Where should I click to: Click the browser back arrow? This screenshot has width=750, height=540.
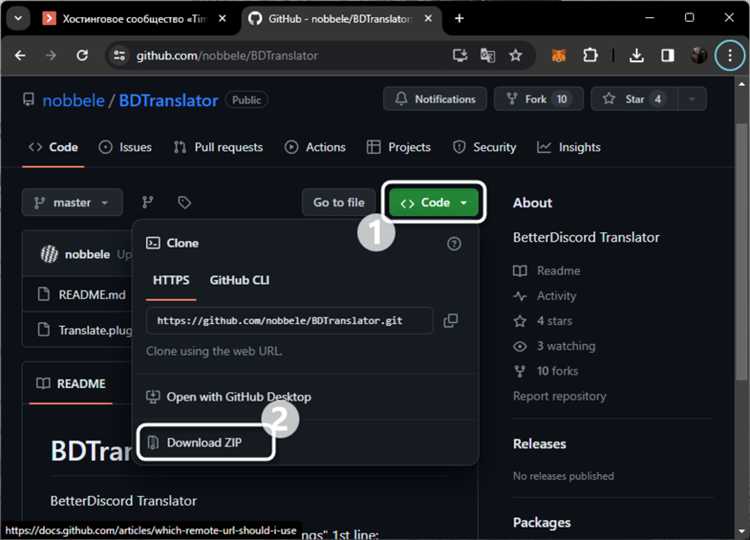coord(20,55)
